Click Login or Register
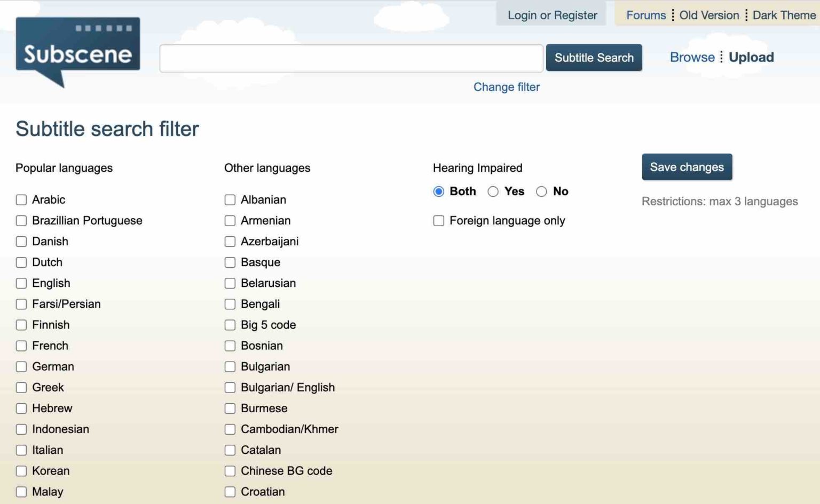 point(550,15)
